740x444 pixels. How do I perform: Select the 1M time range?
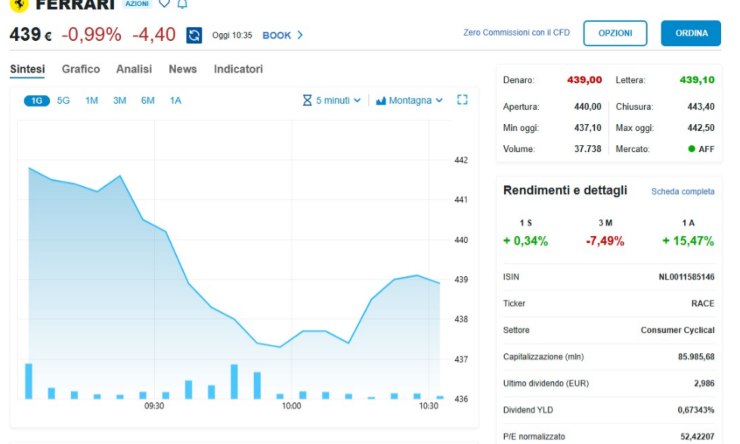coord(92,101)
